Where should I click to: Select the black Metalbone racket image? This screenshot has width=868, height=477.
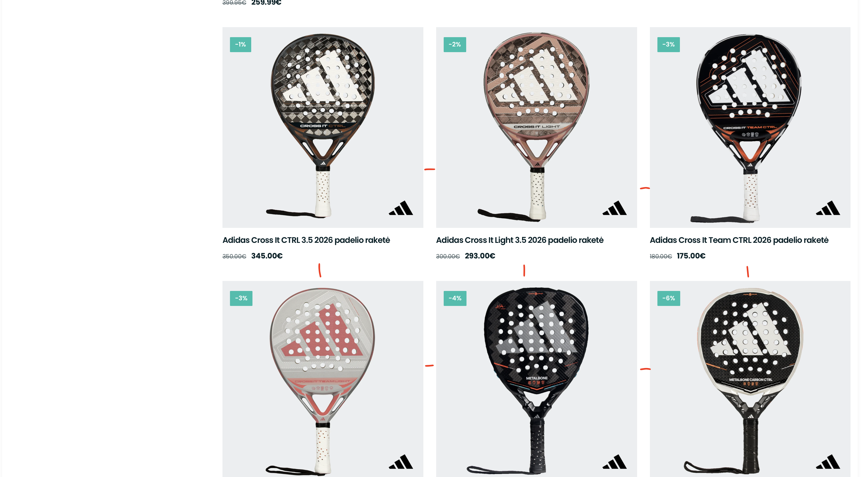[x=536, y=379]
